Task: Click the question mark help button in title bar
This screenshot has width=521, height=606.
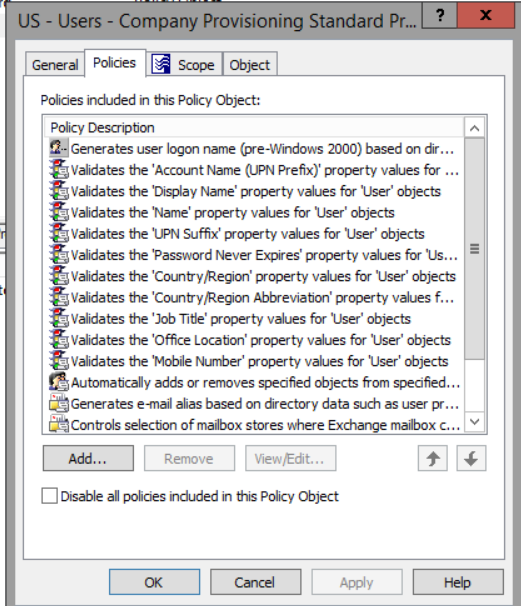Action: (439, 15)
